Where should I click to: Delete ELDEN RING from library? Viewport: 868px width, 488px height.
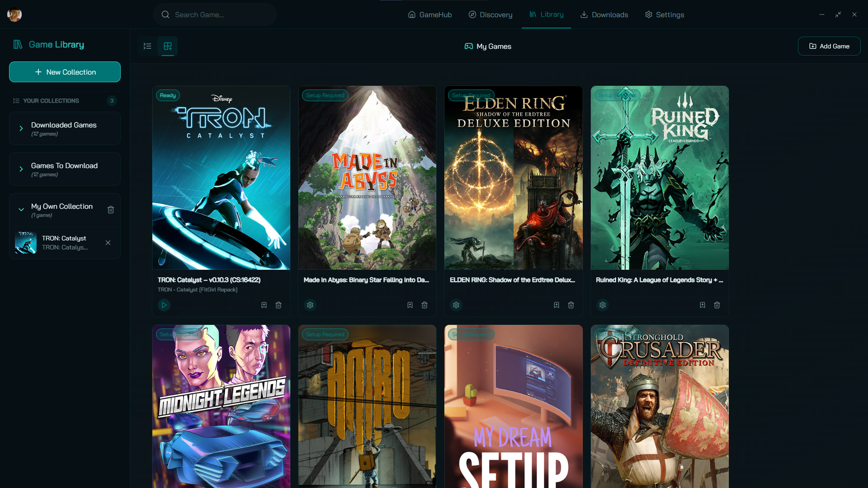[571, 305]
